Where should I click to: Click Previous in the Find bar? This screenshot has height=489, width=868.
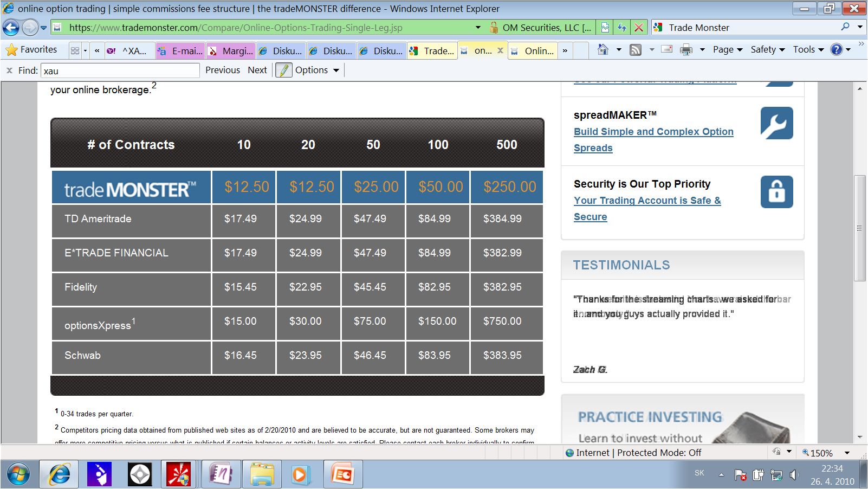[223, 70]
